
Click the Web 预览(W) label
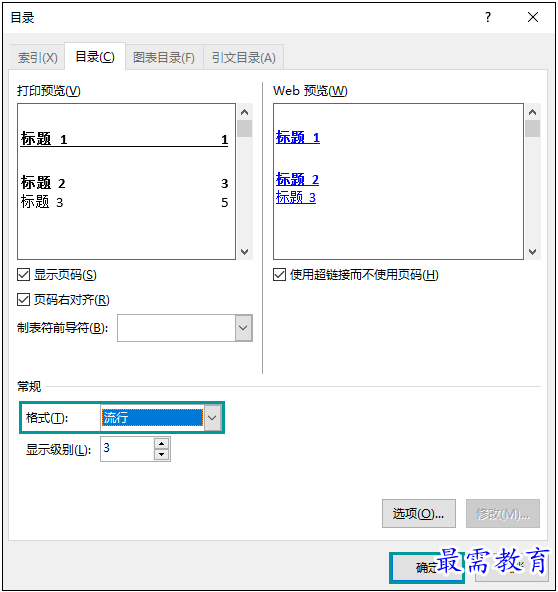[310, 91]
